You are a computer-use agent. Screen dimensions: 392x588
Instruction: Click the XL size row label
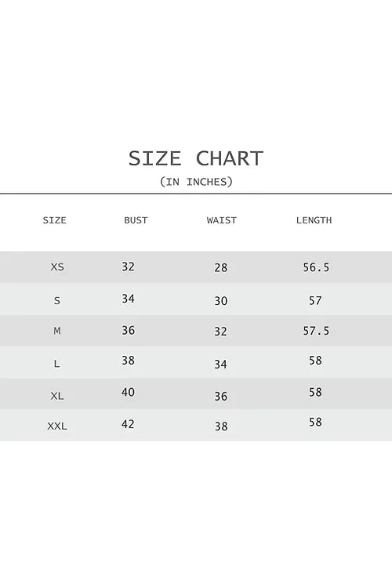pos(57,396)
